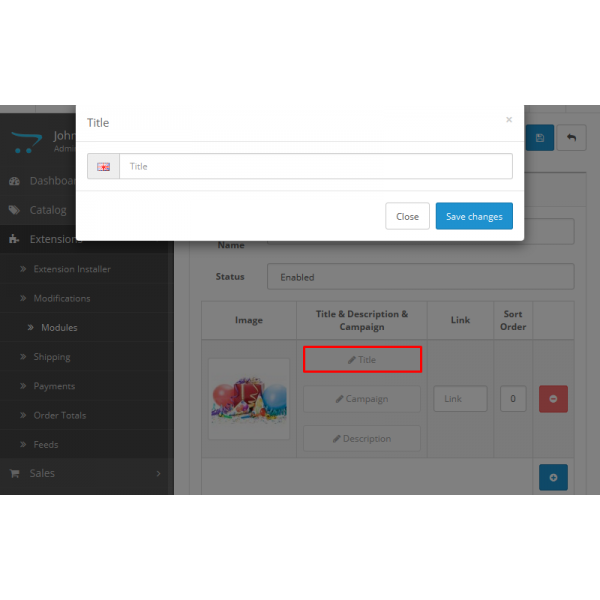Click the back arrow return button

click(571, 138)
